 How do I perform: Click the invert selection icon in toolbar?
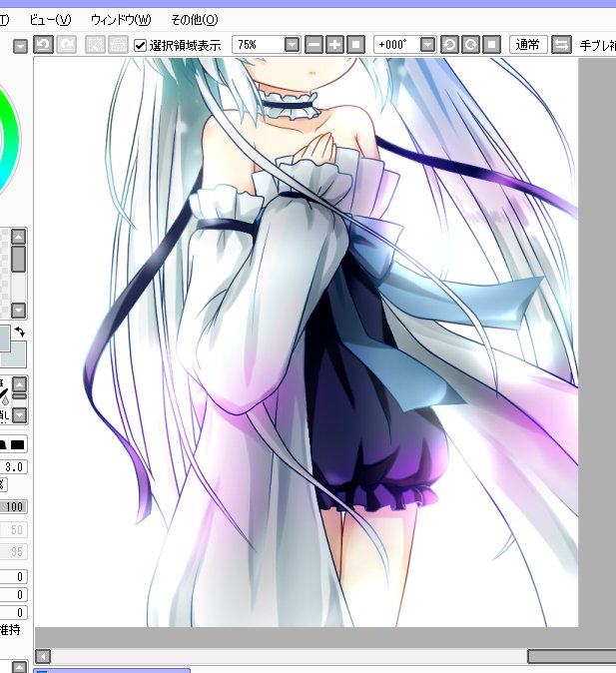pyautogui.click(x=118, y=45)
